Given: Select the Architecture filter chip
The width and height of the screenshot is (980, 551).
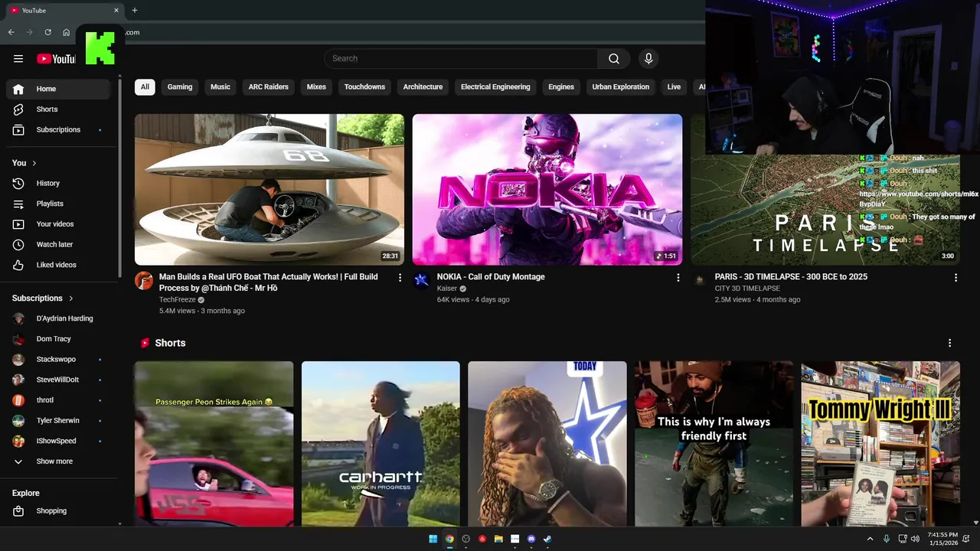Looking at the screenshot, I should (423, 87).
